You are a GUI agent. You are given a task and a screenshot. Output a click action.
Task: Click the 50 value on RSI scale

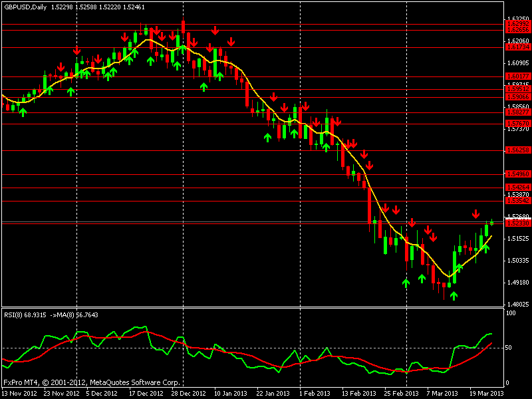509,348
